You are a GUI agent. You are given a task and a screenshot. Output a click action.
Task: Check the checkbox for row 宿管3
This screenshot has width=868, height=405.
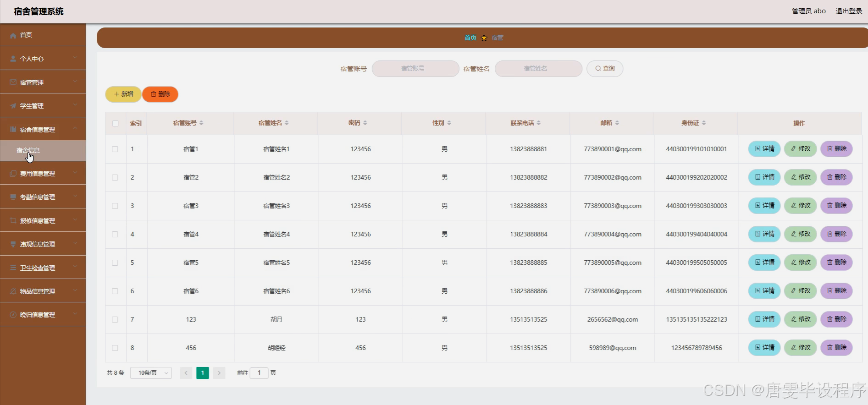(115, 206)
